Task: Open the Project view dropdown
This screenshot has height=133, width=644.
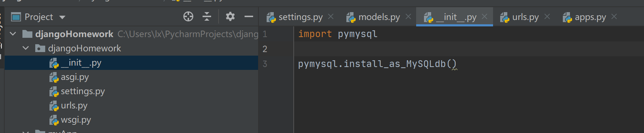Action: point(62,17)
